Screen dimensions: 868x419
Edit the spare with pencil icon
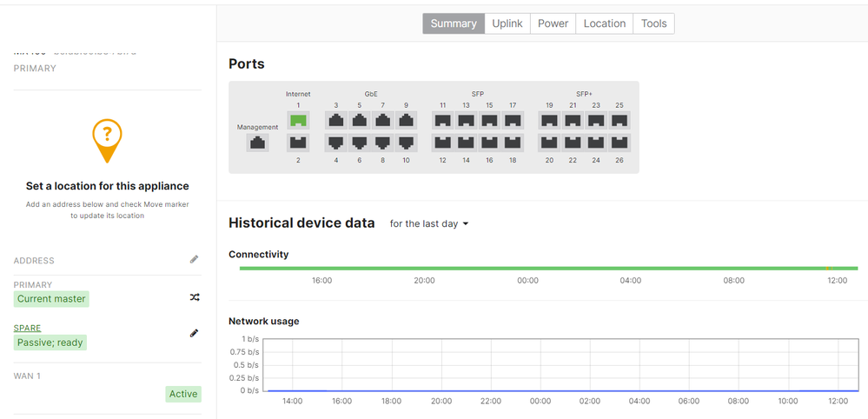point(194,333)
